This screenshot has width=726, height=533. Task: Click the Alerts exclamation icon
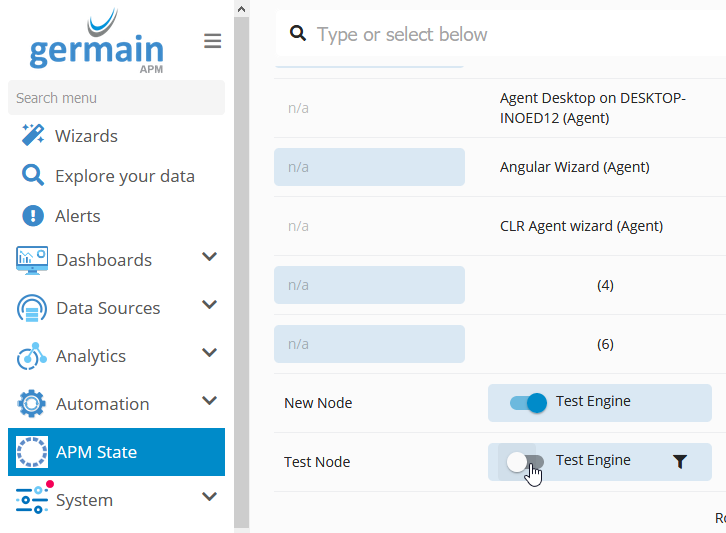(33, 216)
